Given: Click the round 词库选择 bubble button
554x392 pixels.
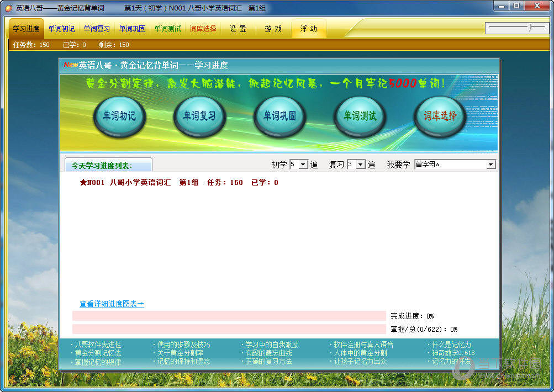Looking at the screenshot, I should point(440,116).
